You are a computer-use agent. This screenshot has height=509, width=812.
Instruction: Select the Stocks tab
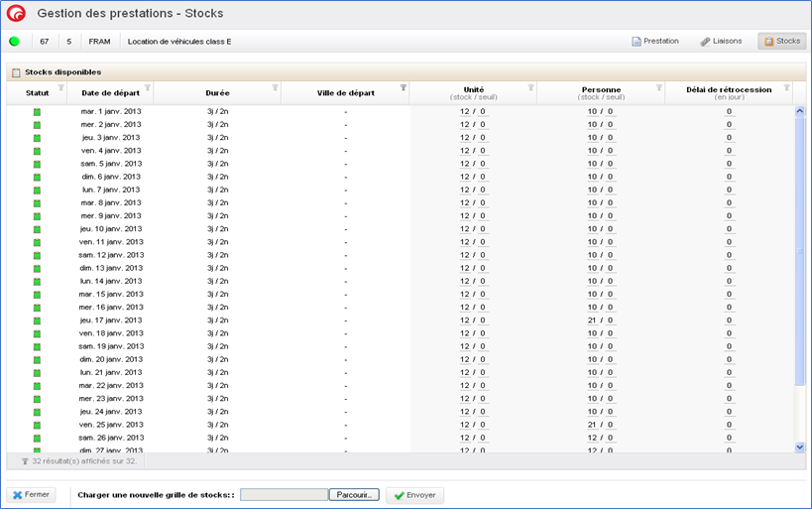[x=781, y=42]
